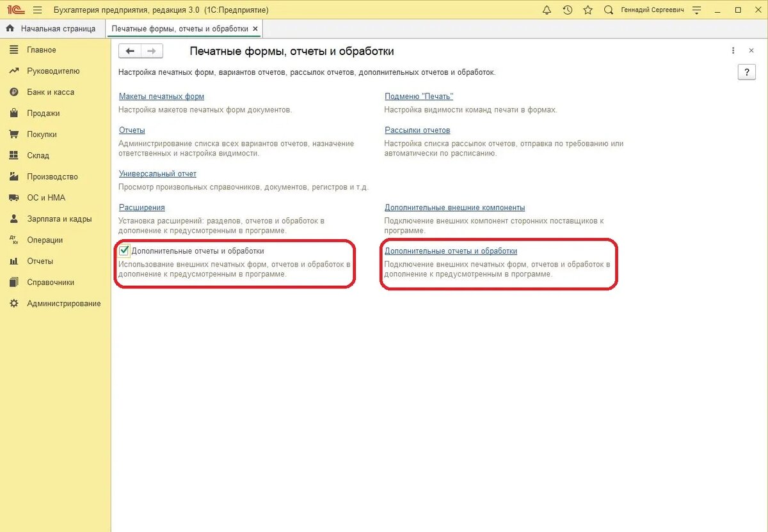The height and width of the screenshot is (532, 768).
Task: Open the Подменю "Печать" link
Action: (x=419, y=97)
